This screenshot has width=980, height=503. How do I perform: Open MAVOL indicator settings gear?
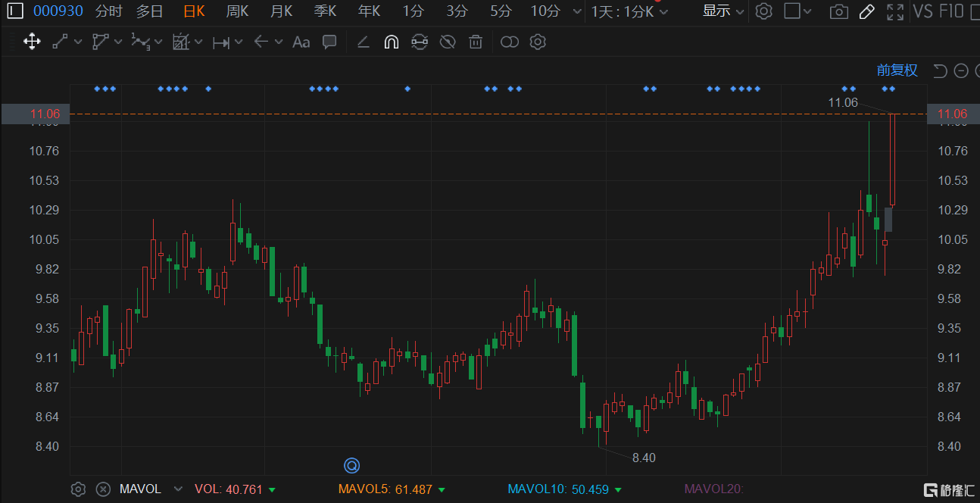coord(78,489)
